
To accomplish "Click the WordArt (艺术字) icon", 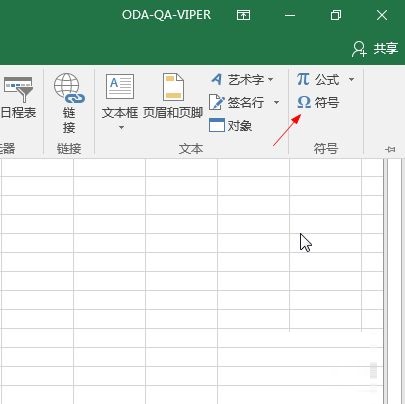I will click(216, 79).
